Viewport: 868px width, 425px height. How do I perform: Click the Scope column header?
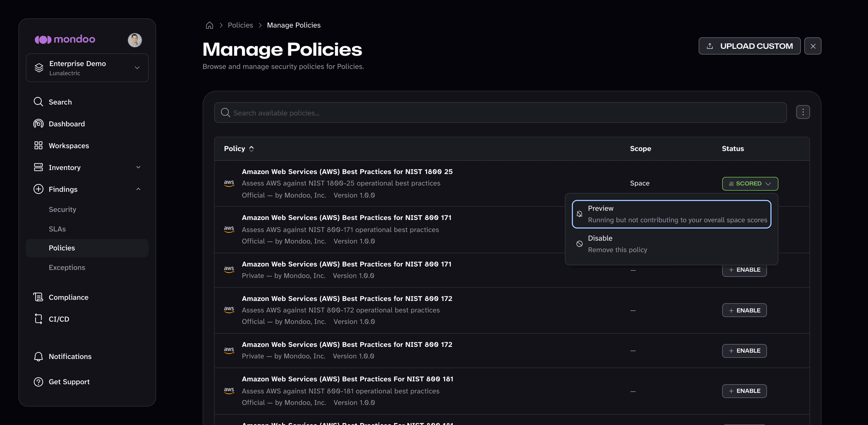(641, 149)
